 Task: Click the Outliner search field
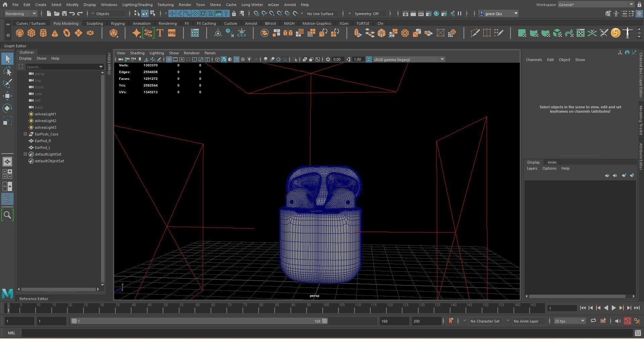click(62, 67)
